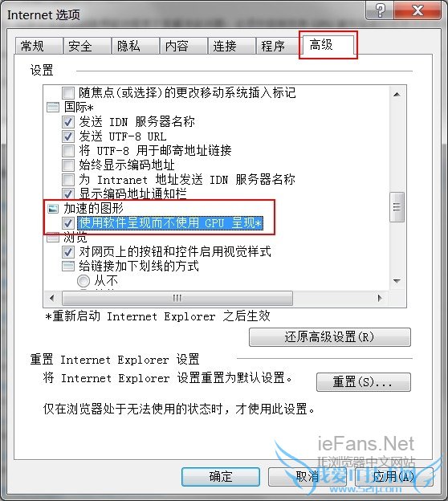Click the 国际 category icon

coord(53,107)
